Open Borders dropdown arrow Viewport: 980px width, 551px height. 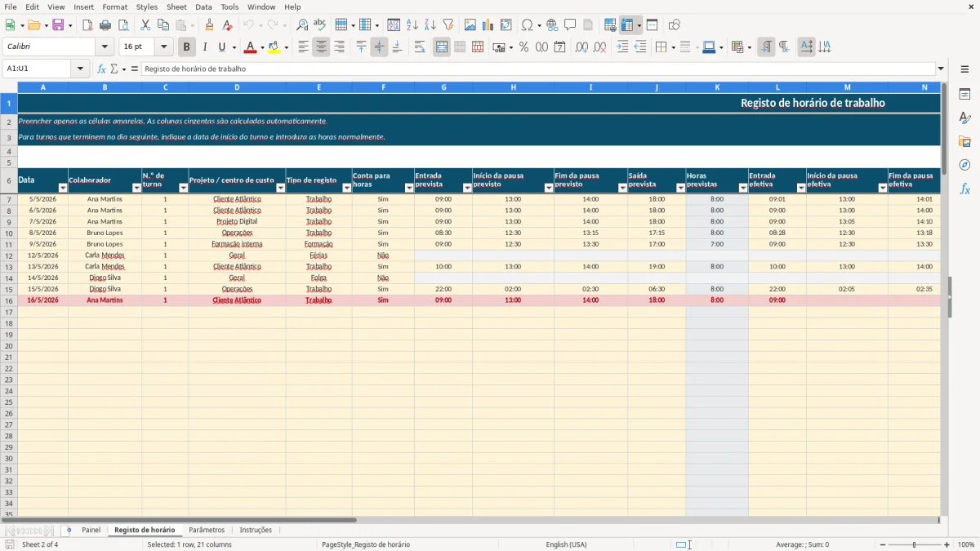click(672, 47)
